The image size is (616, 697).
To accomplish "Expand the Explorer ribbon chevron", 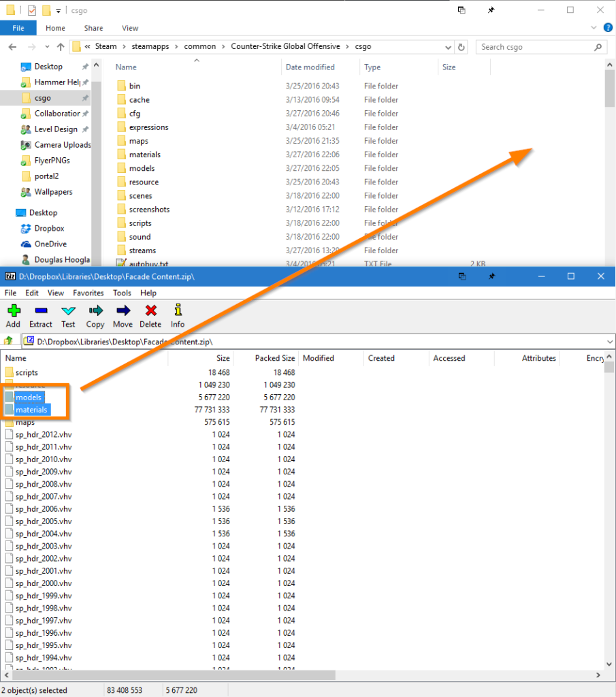I will click(591, 28).
